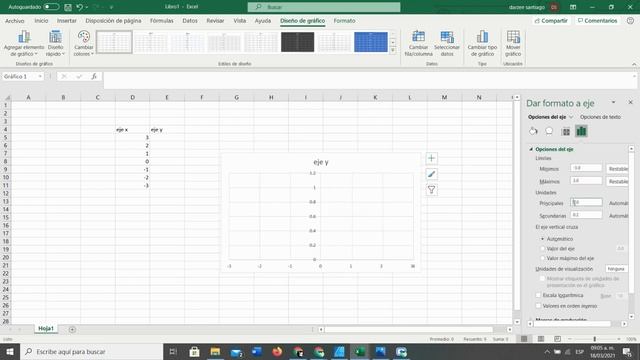The width and height of the screenshot is (640, 360).
Task: Open Unidades de visualización dropdown
Action: tap(616, 269)
